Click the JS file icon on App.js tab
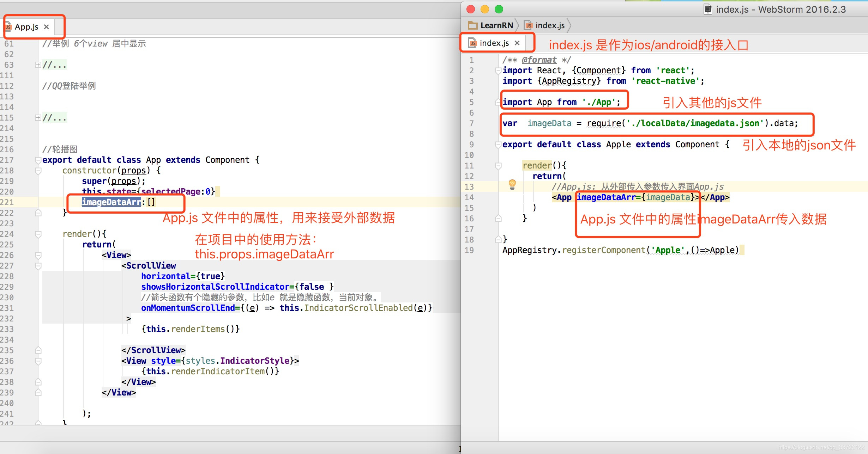868x454 pixels. click(8, 27)
